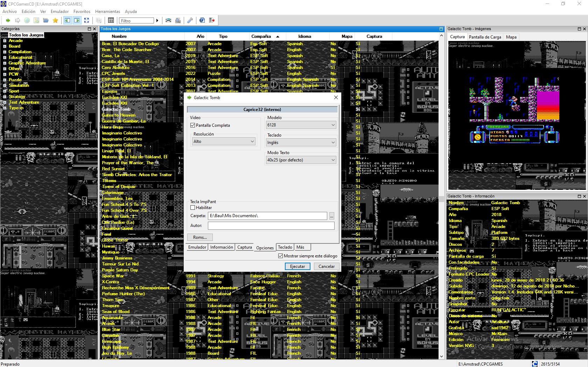Click the Carpeta browse ellipsis button
This screenshot has height=367, width=588.
[331, 216]
